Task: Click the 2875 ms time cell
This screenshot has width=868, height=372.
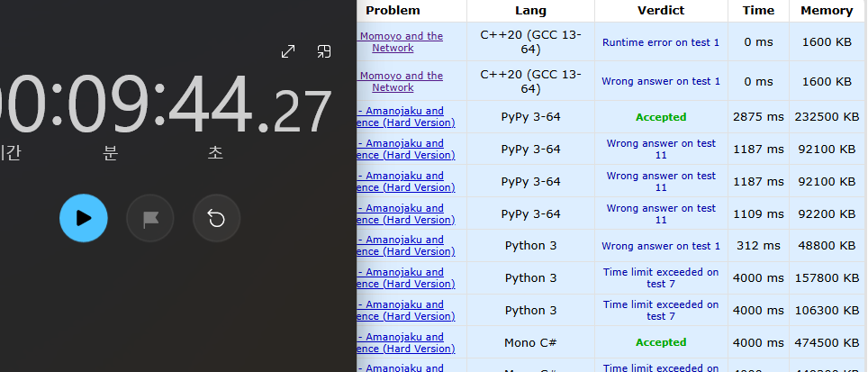Action: [758, 117]
